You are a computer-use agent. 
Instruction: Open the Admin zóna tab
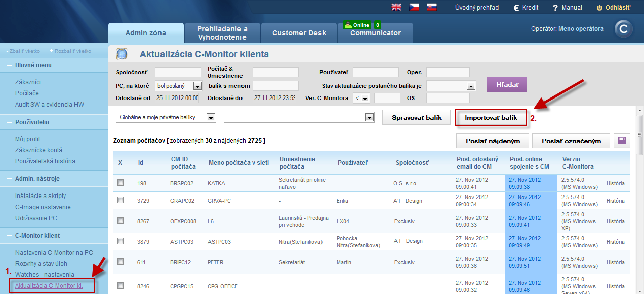(x=146, y=33)
